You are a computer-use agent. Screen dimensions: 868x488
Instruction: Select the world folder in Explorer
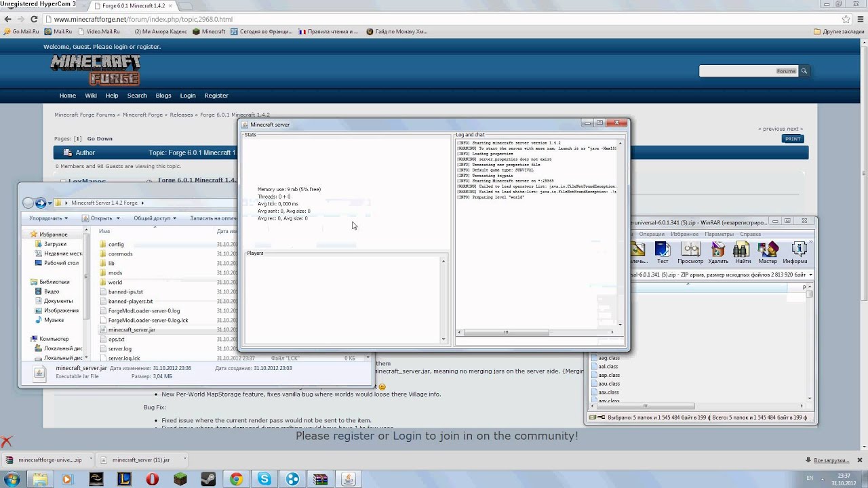click(x=115, y=282)
